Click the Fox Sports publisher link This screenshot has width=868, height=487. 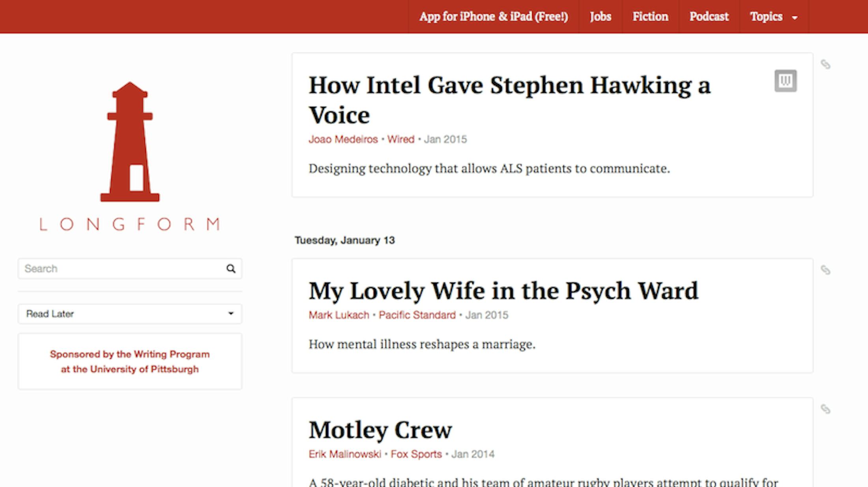(x=416, y=454)
